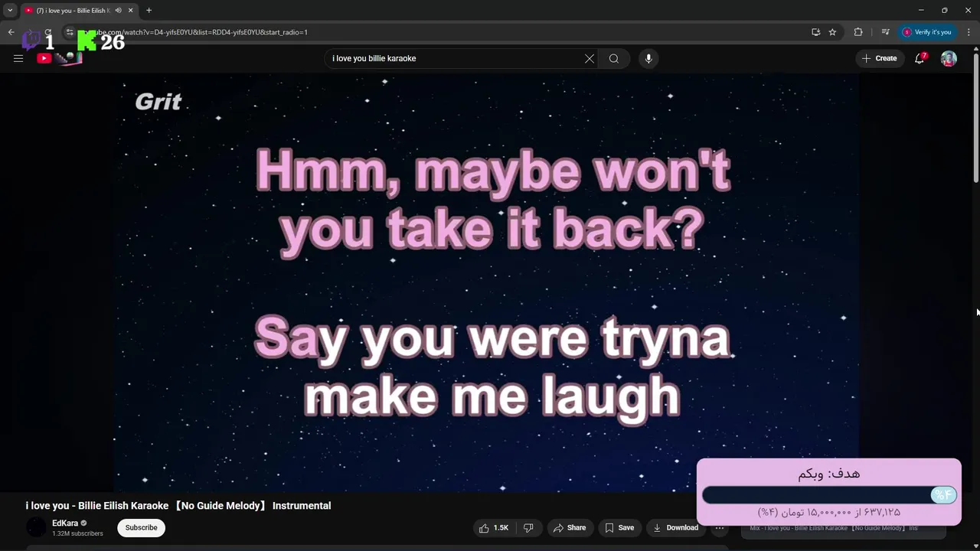Viewport: 980px width, 551px height.
Task: Share this karaoke video
Action: [x=570, y=527]
